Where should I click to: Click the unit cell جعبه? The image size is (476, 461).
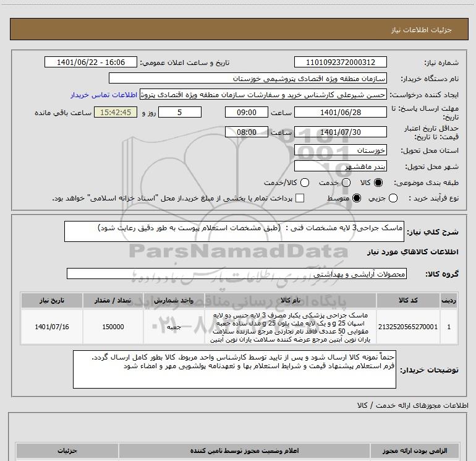pyautogui.click(x=174, y=327)
